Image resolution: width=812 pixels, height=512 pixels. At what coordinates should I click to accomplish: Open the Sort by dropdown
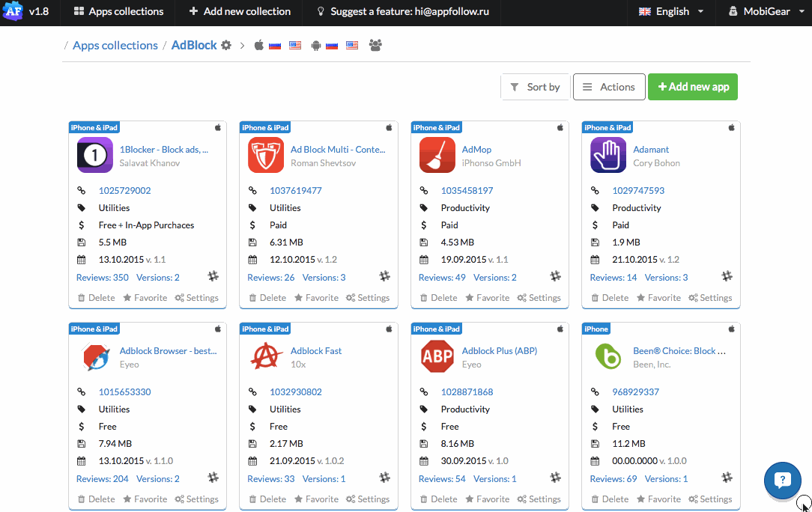coord(536,87)
